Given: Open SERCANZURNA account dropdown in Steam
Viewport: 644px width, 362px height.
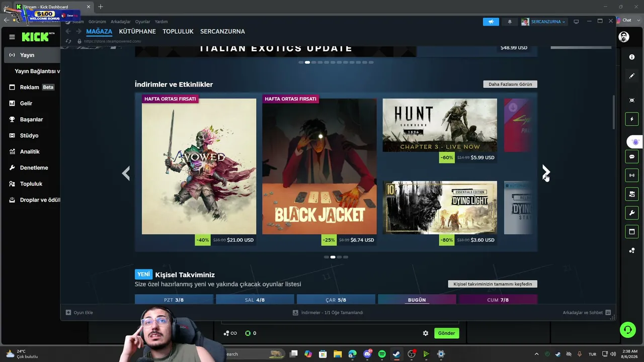Looking at the screenshot, I should point(543,22).
